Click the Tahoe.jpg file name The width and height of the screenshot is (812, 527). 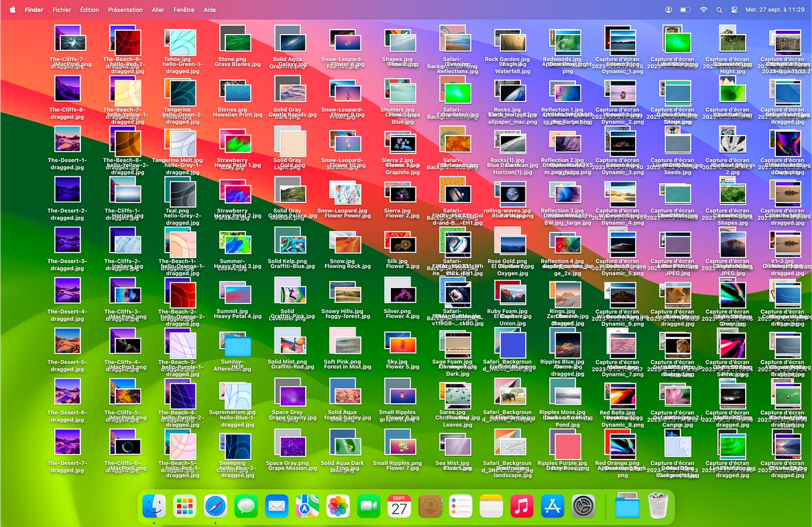(177, 59)
